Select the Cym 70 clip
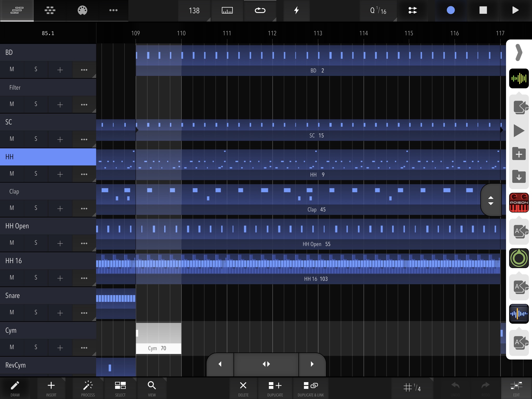The height and width of the screenshot is (399, 532). coord(158,338)
